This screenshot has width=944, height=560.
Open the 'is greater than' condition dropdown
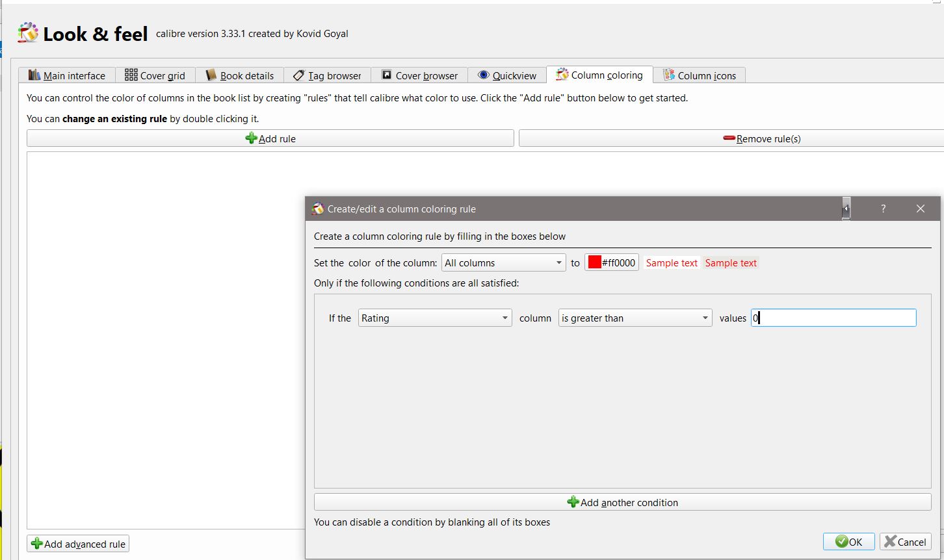[635, 318]
